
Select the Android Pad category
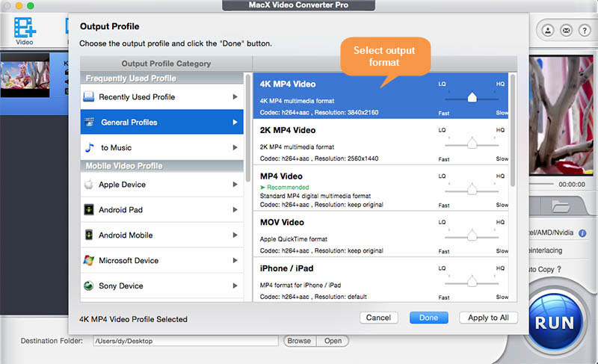click(x=162, y=209)
